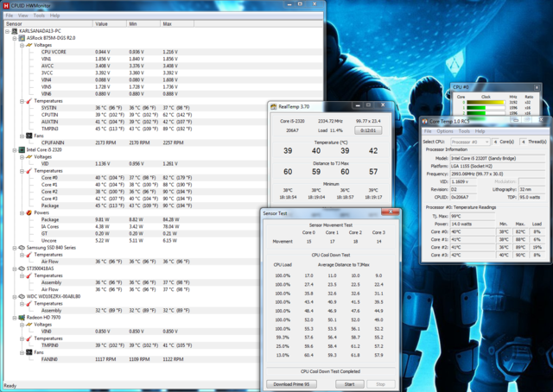Viewport: 553px width, 392px height.
Task: Select the CPU VCORE row
Action: (163, 52)
